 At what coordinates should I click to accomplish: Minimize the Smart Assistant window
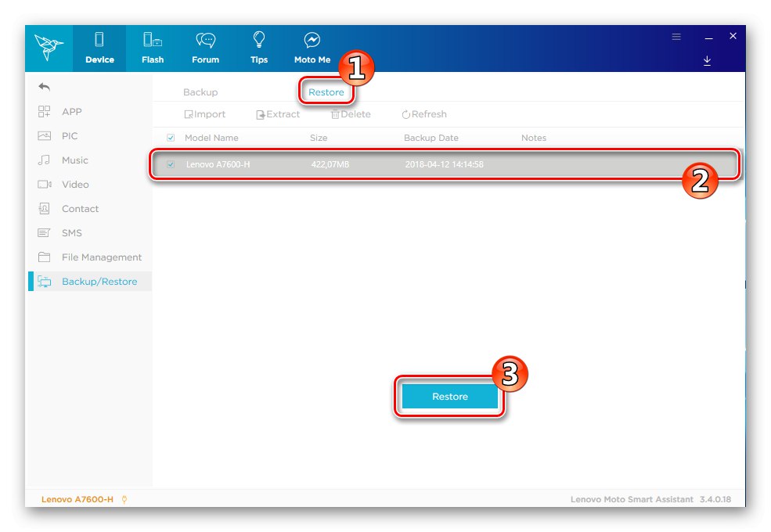(708, 38)
